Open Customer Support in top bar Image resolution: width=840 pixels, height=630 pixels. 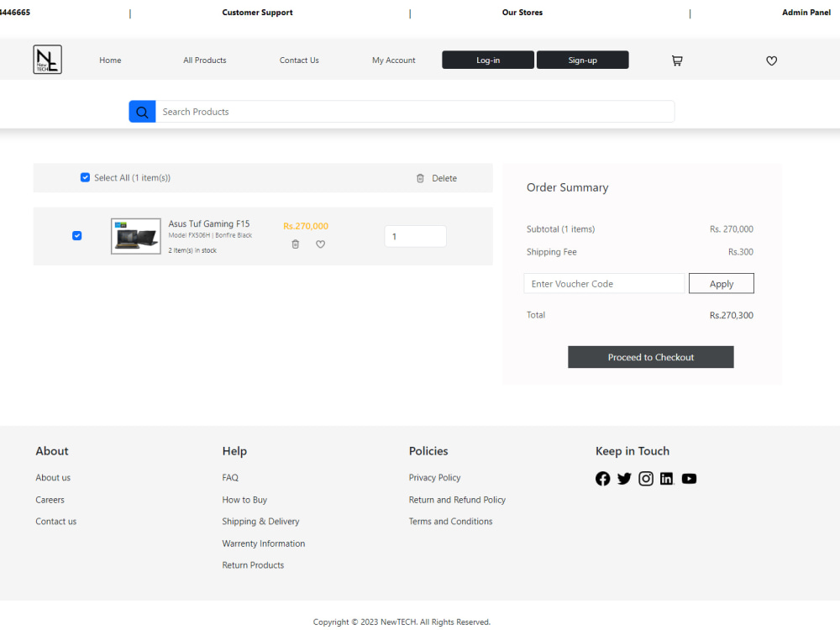pyautogui.click(x=258, y=13)
